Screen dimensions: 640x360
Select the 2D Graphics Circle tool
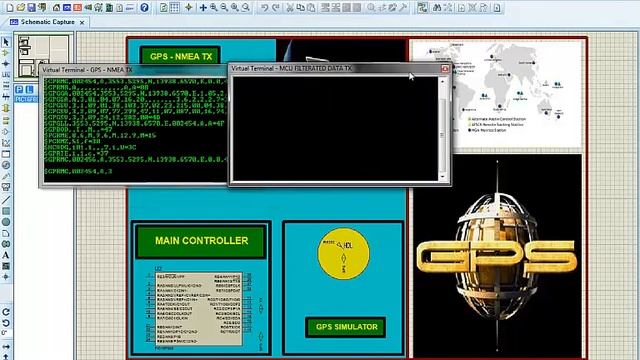[6, 222]
